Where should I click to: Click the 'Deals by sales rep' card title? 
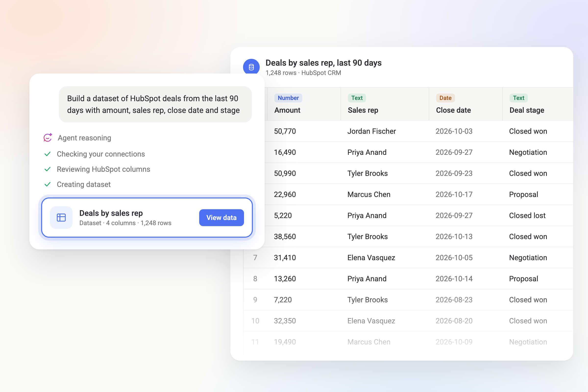[x=111, y=213]
